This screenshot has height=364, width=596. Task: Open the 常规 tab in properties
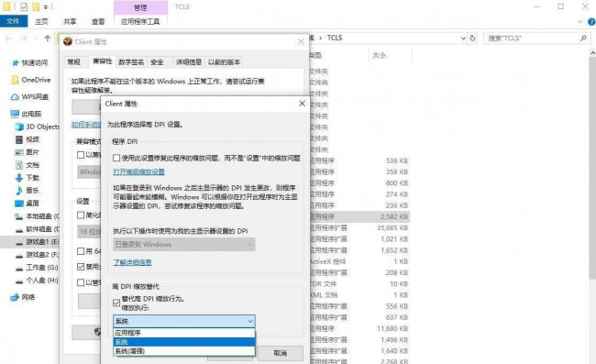pyautogui.click(x=73, y=62)
